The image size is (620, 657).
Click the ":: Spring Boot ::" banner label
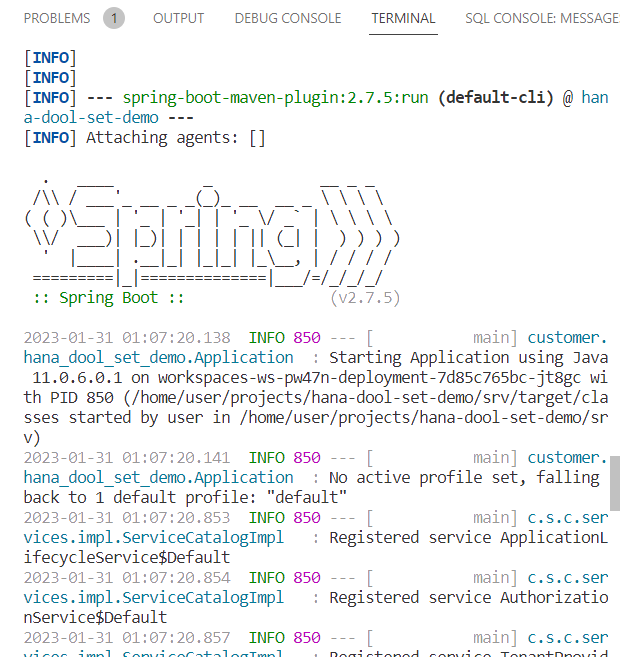(108, 298)
